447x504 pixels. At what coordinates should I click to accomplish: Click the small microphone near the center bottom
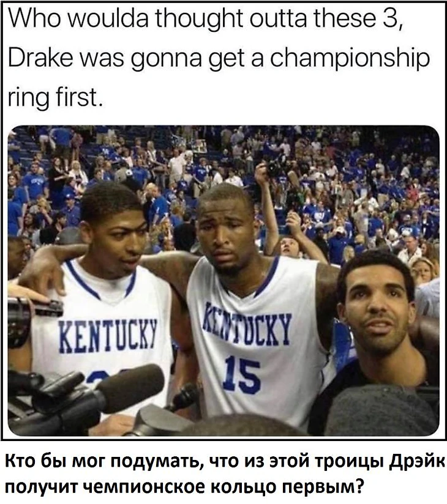(185, 396)
